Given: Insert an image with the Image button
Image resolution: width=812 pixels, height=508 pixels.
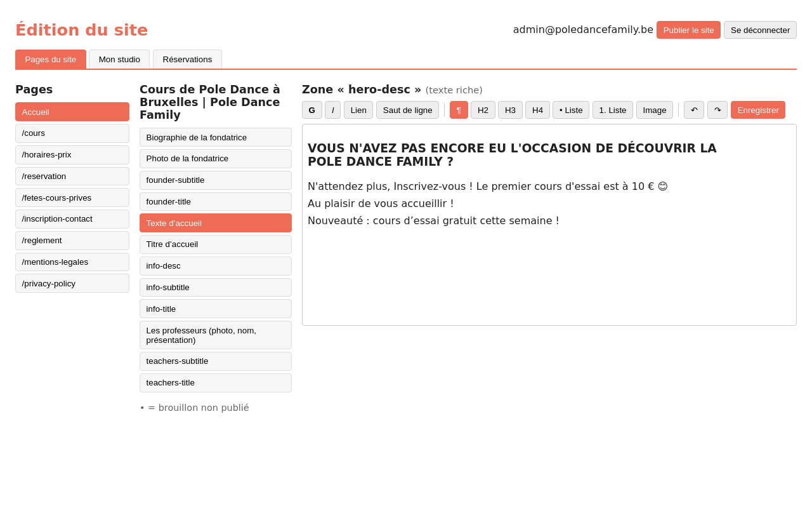Looking at the screenshot, I should (655, 110).
